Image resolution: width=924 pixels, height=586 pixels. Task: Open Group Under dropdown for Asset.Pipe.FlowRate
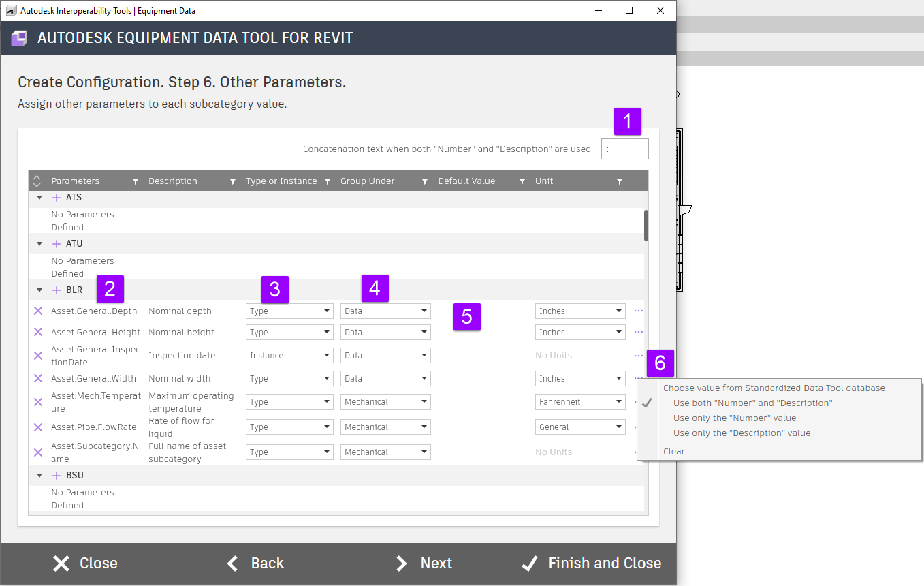pyautogui.click(x=385, y=427)
